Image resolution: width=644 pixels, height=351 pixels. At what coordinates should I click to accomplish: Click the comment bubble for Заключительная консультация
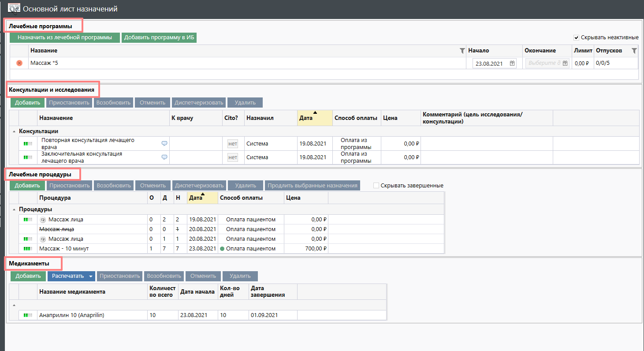pyautogui.click(x=164, y=157)
